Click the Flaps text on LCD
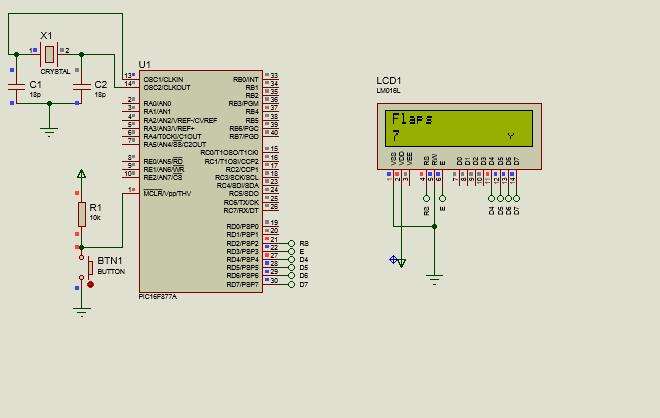Image resolution: width=660 pixels, height=418 pixels. [x=412, y=119]
